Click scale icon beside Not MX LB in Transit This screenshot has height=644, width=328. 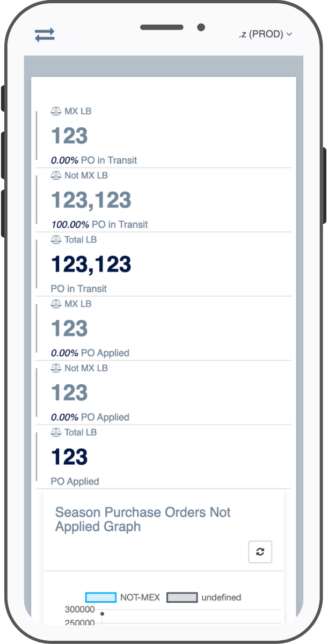pyautogui.click(x=56, y=175)
